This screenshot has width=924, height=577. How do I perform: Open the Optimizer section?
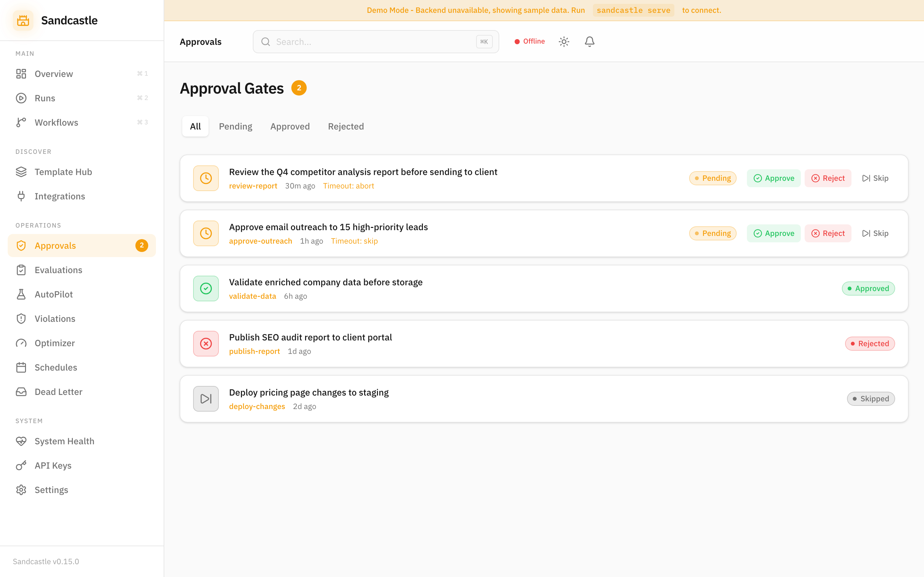(x=55, y=343)
